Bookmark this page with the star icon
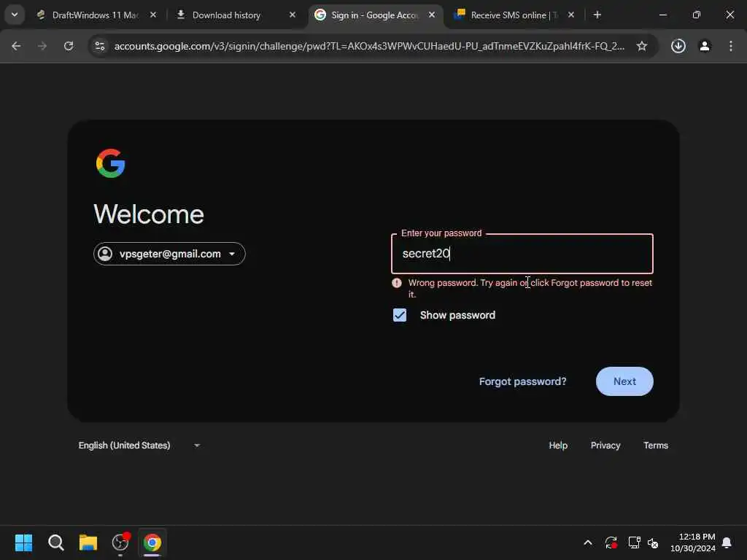Image resolution: width=747 pixels, height=560 pixels. pos(642,46)
